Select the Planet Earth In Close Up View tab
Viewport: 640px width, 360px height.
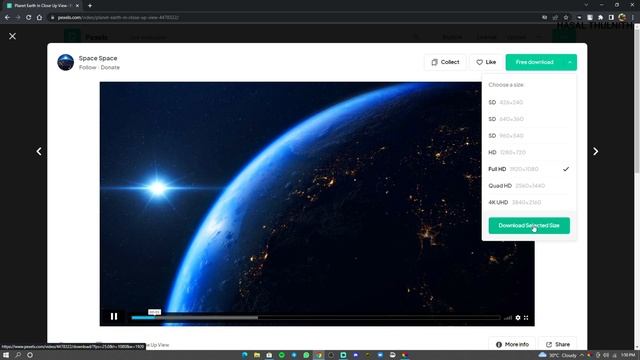tap(43, 6)
